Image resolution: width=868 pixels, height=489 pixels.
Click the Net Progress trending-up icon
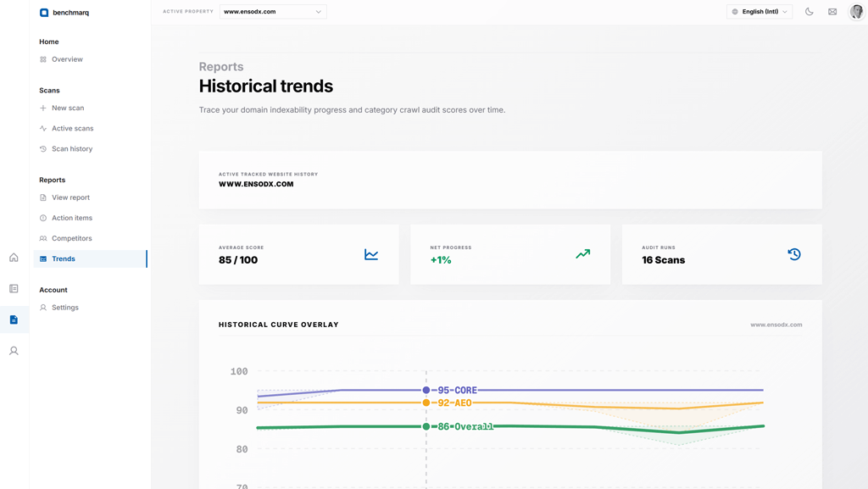pyautogui.click(x=583, y=254)
